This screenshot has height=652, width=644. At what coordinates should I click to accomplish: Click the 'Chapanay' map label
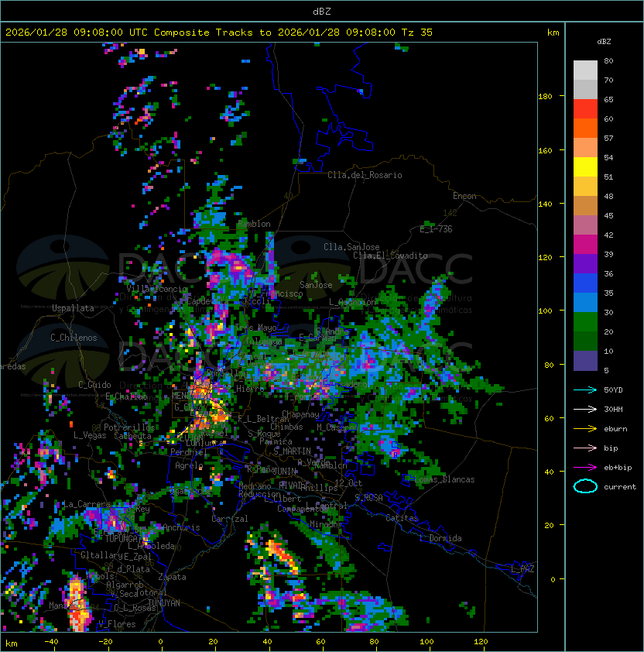coord(300,414)
